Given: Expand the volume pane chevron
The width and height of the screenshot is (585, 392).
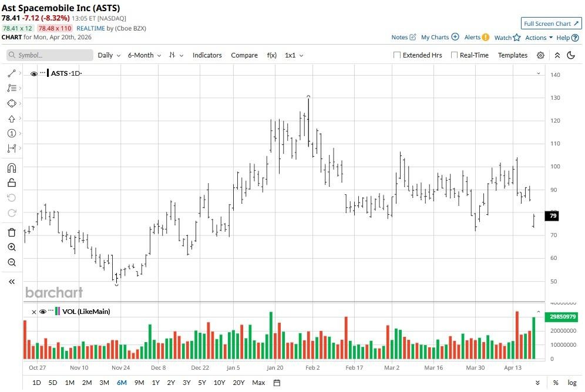Looking at the screenshot, I should click(539, 312).
